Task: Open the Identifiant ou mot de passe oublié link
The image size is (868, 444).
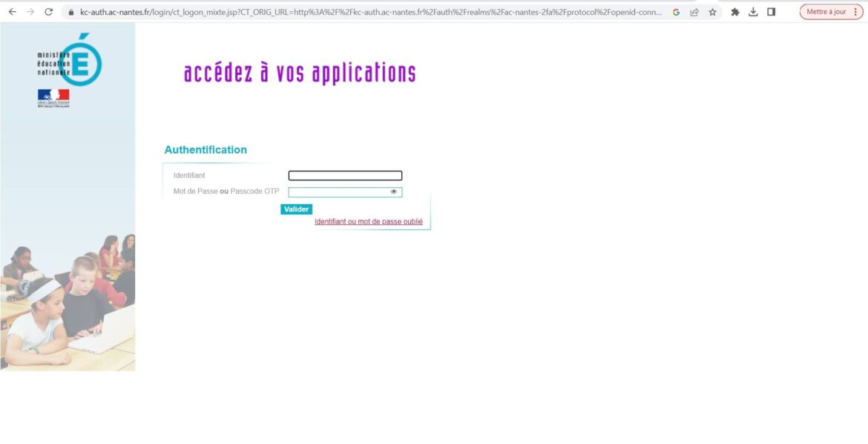Action: 369,222
